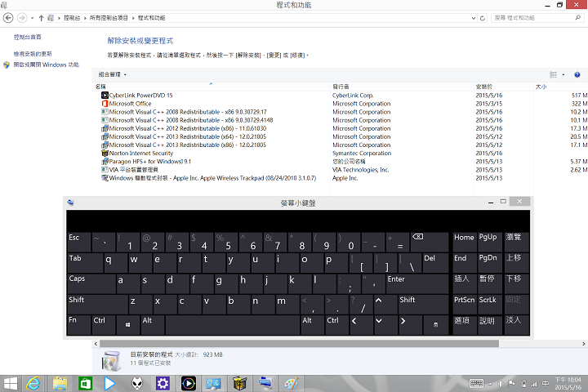Click 控制台 in breadcrumb path
Viewport: 588px width, 392px height.
72,18
